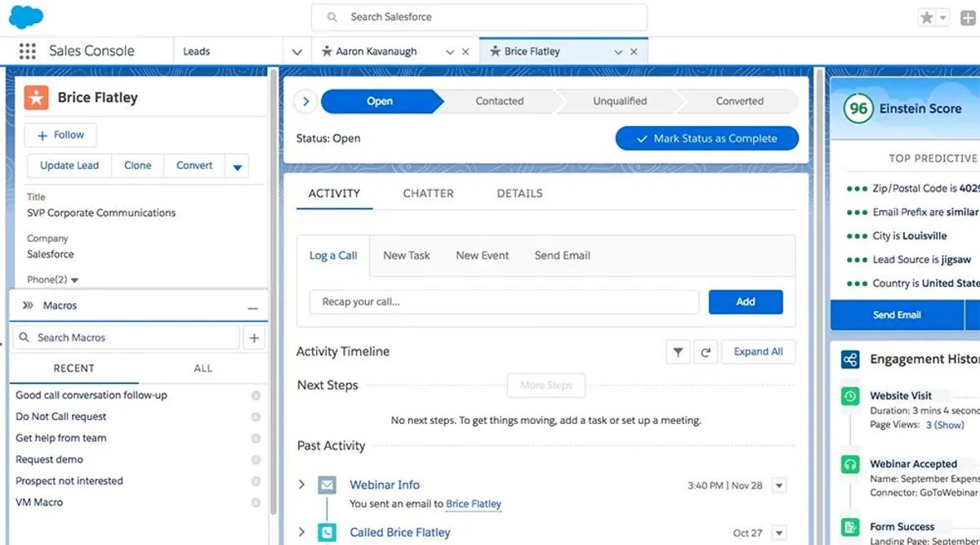
Task: Open the Leads navigation dropdown arrow
Action: point(297,51)
